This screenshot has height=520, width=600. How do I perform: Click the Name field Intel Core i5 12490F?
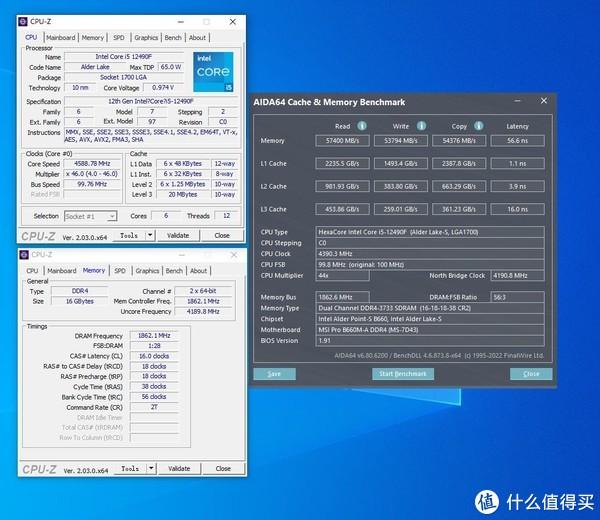(124, 57)
